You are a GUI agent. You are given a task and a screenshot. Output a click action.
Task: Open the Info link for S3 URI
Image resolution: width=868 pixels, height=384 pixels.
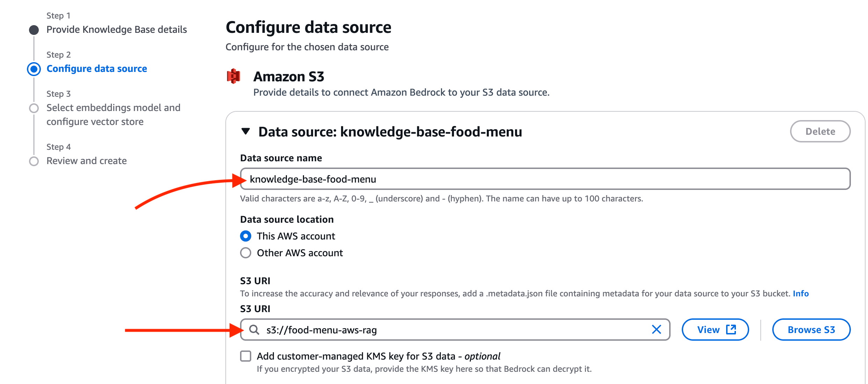pyautogui.click(x=801, y=294)
